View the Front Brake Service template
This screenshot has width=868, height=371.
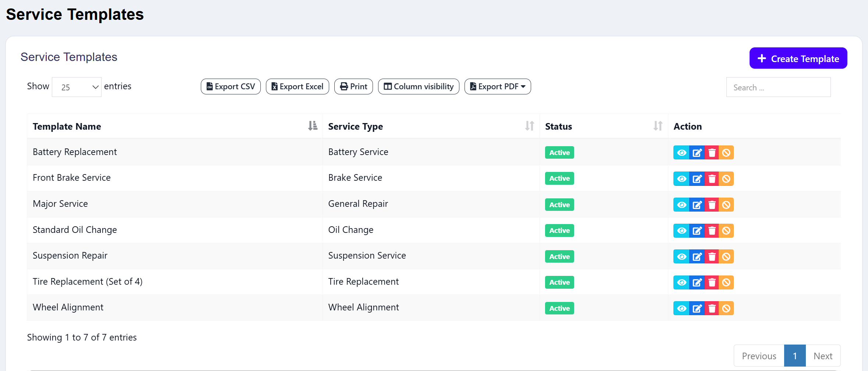click(x=681, y=179)
